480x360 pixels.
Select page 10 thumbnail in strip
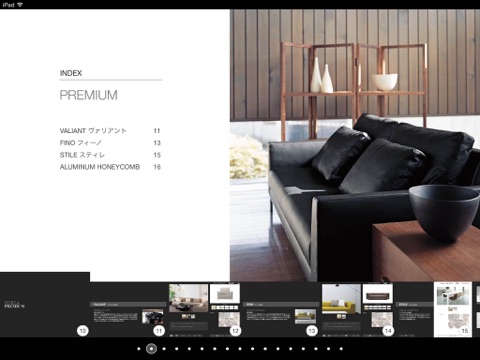coord(45,305)
